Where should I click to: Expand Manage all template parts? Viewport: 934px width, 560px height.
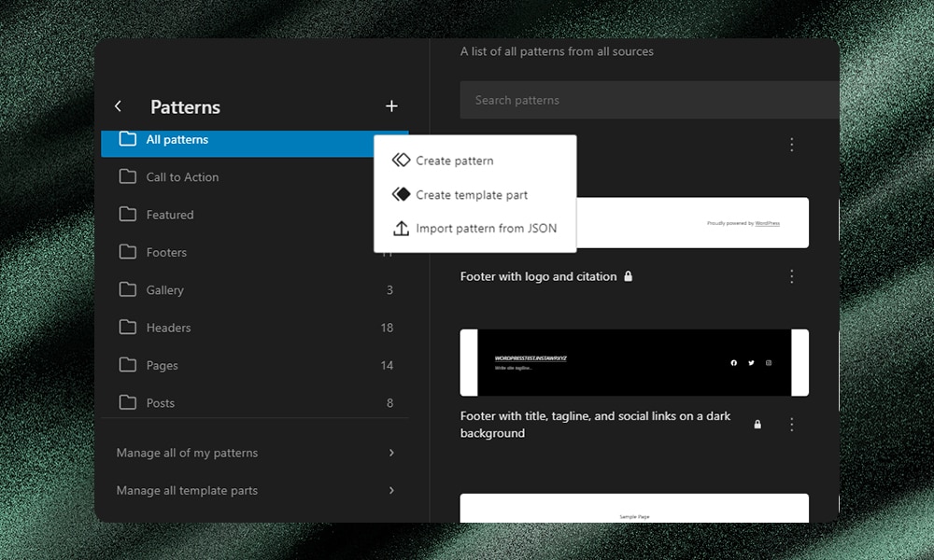click(255, 490)
